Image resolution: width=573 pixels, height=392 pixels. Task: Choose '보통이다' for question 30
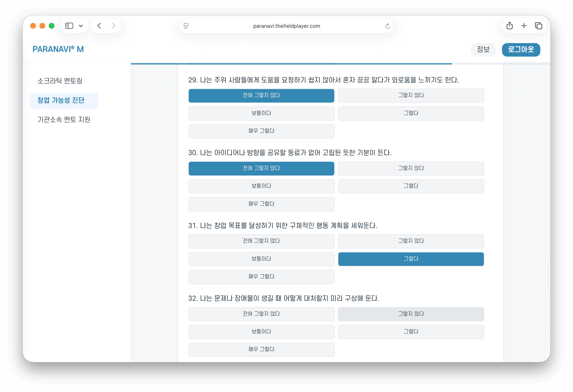pos(261,186)
